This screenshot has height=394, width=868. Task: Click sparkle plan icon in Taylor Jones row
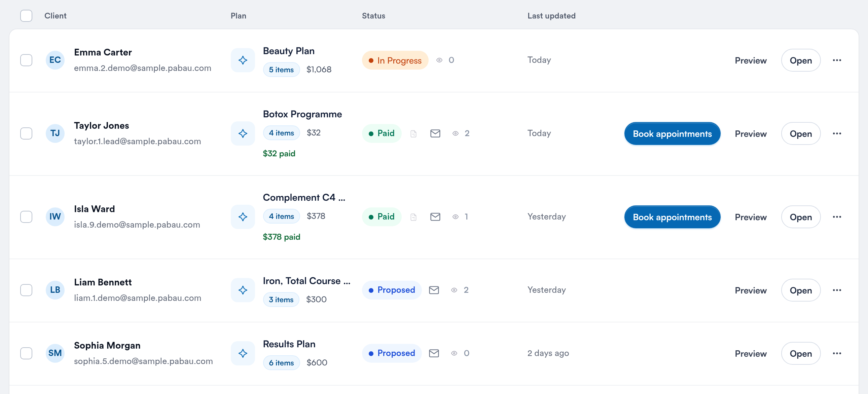[243, 133]
